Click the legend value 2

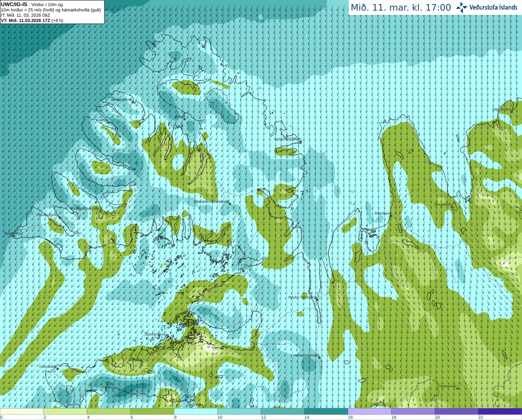tap(45, 417)
